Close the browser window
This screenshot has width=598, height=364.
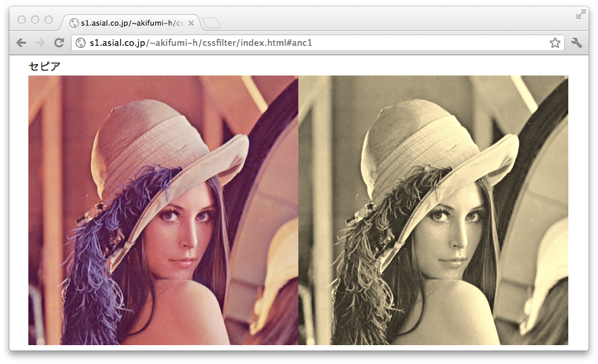[22, 20]
